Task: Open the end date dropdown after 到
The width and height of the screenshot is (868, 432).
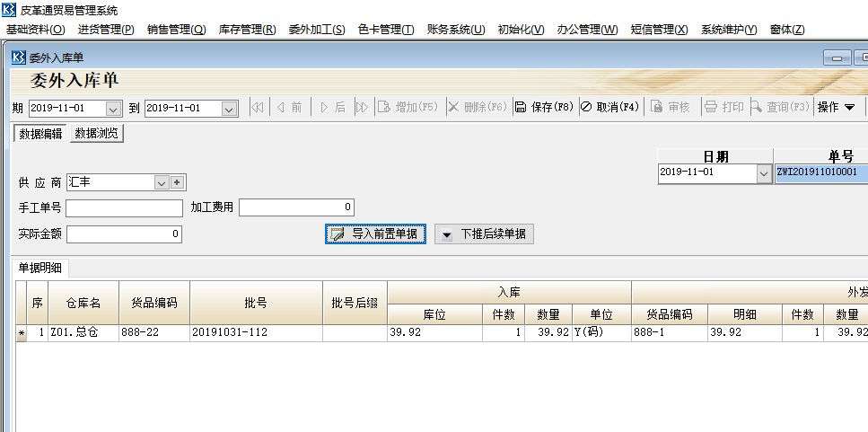Action: tap(229, 109)
